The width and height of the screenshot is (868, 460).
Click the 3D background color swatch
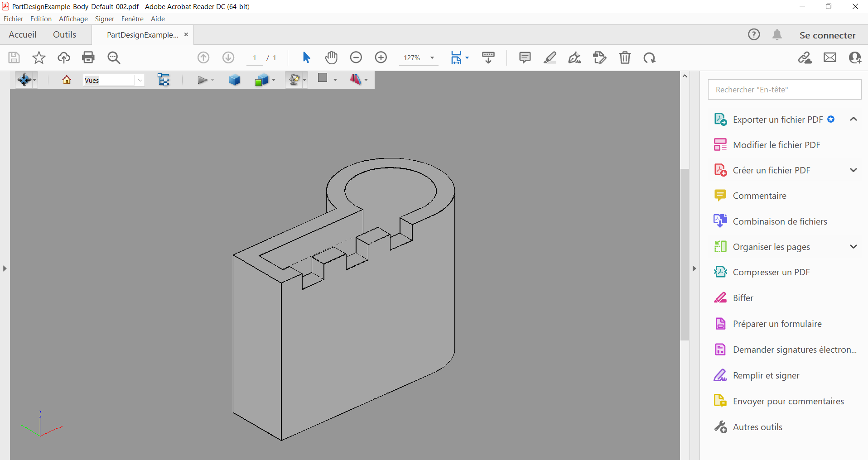pos(323,80)
